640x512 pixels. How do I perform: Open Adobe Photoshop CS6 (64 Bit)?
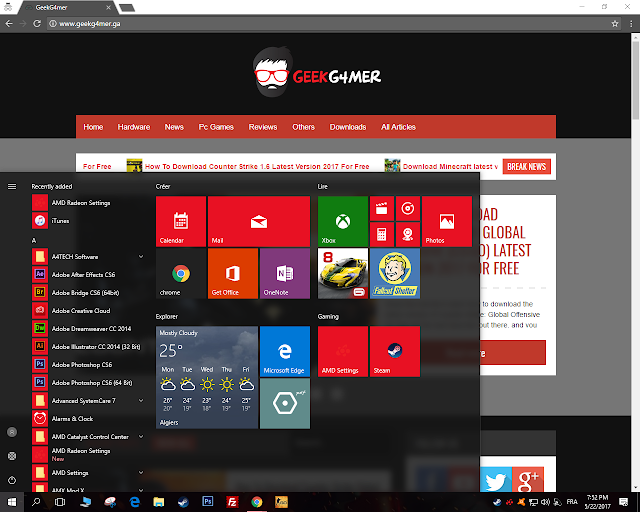coord(88,383)
